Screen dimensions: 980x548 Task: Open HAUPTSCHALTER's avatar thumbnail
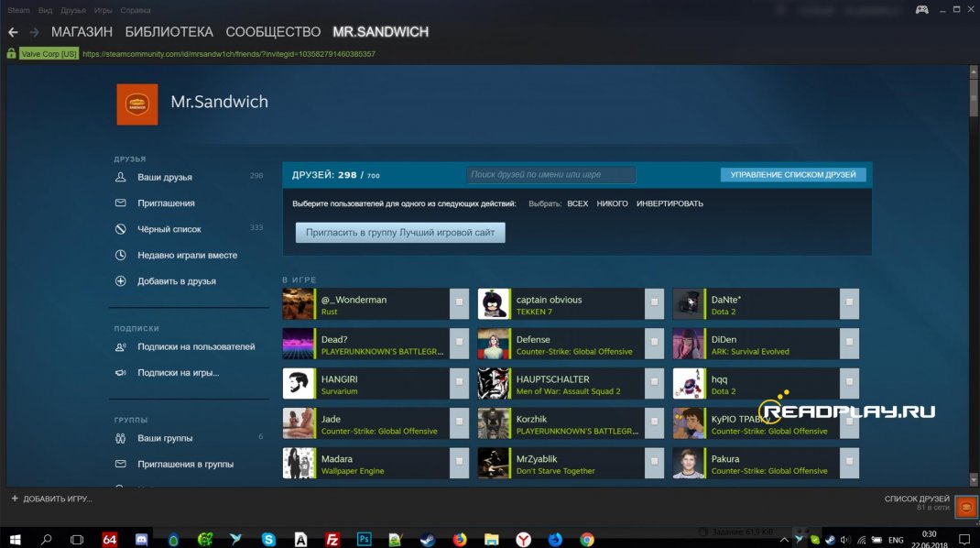(x=494, y=383)
